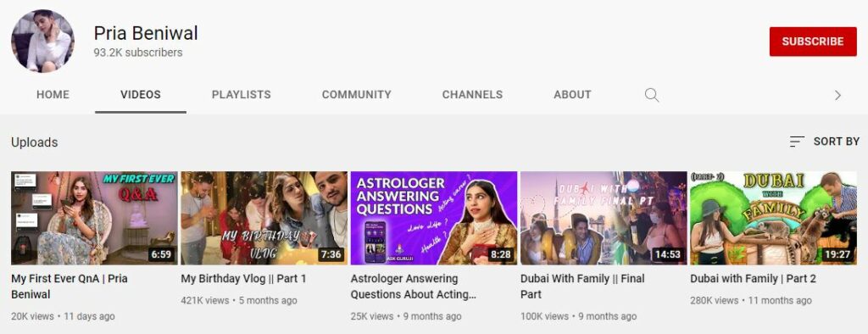The width and height of the screenshot is (868, 334).
Task: Click '421K views • 5 months ago' text
Action: tap(239, 300)
